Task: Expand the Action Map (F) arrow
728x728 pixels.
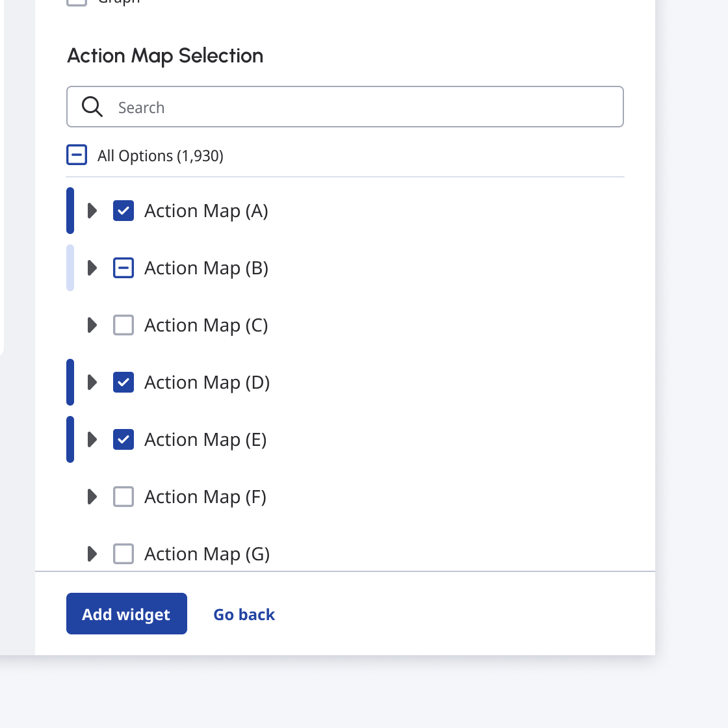Action: (x=92, y=497)
